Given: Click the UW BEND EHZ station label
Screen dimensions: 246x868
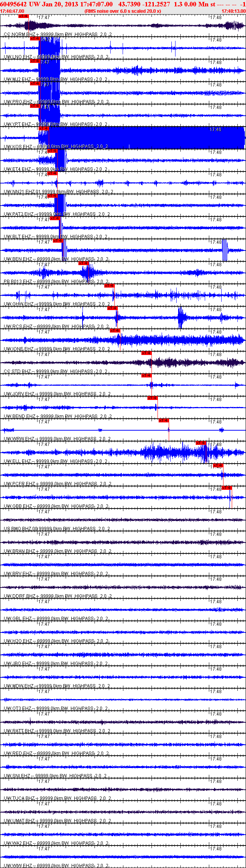Looking at the screenshot, I should pyautogui.click(x=57, y=416).
